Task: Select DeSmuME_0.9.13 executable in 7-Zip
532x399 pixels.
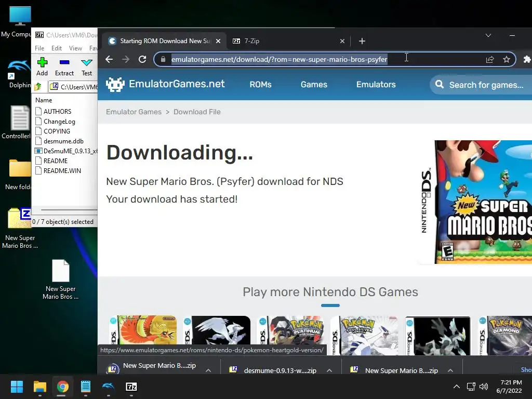Action: click(x=66, y=151)
